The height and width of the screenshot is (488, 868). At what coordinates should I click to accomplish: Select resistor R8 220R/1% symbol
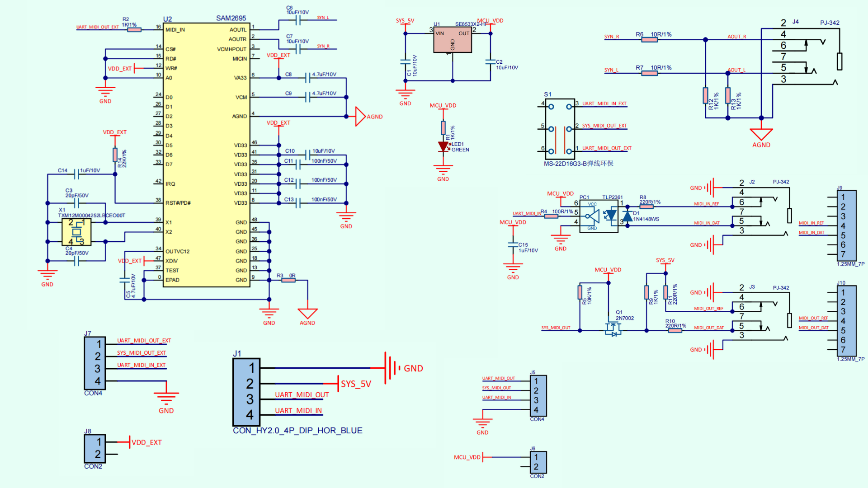pyautogui.click(x=646, y=207)
